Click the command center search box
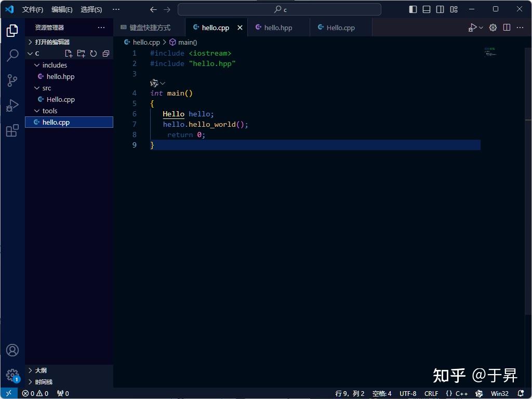This screenshot has height=399, width=532. click(x=279, y=9)
